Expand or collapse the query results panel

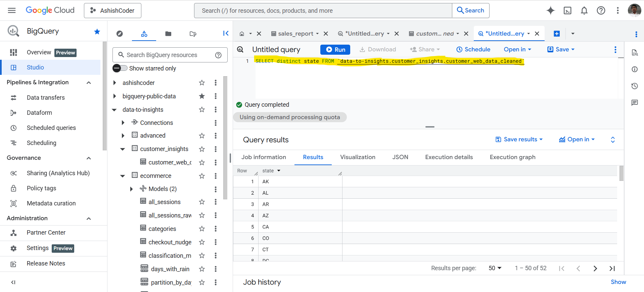612,140
